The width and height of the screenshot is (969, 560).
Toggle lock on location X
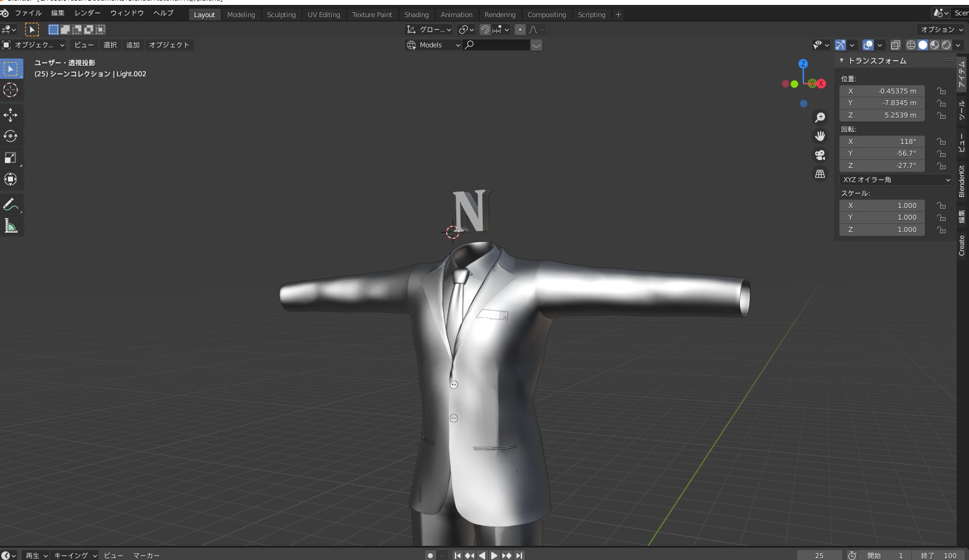click(941, 91)
